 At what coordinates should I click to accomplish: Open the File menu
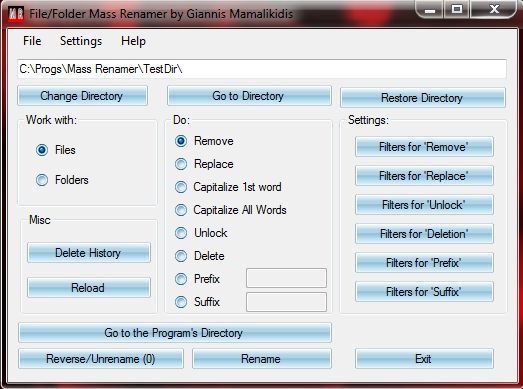(x=32, y=41)
